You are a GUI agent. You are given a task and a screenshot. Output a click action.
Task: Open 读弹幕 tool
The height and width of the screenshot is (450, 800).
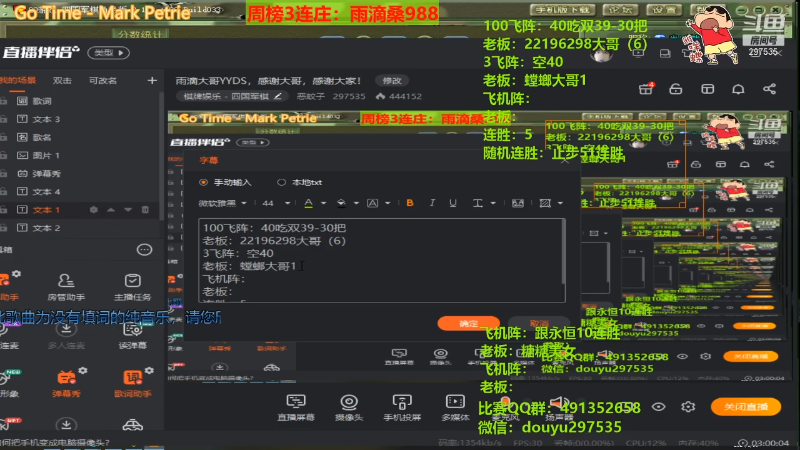pos(132,336)
